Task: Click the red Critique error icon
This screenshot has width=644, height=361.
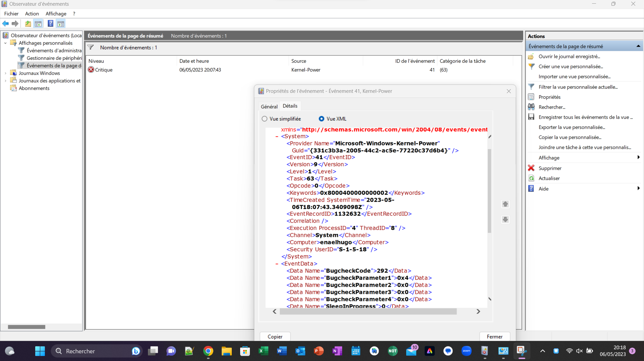Action: [91, 70]
